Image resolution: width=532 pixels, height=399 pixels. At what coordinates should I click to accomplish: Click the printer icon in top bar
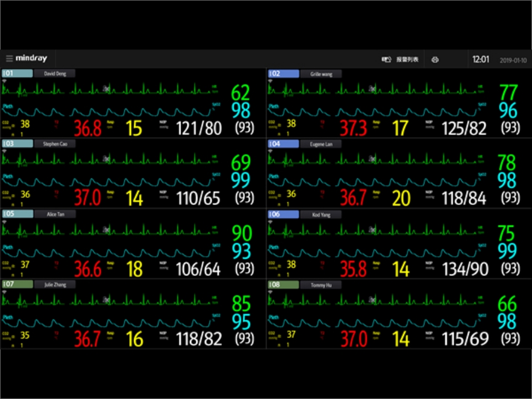(x=435, y=60)
